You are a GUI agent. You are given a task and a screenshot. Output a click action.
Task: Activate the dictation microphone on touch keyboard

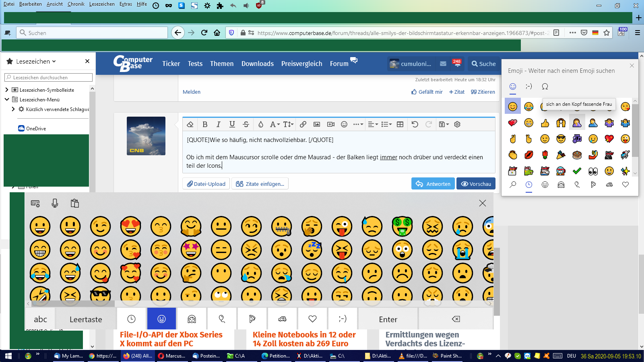tap(55, 203)
